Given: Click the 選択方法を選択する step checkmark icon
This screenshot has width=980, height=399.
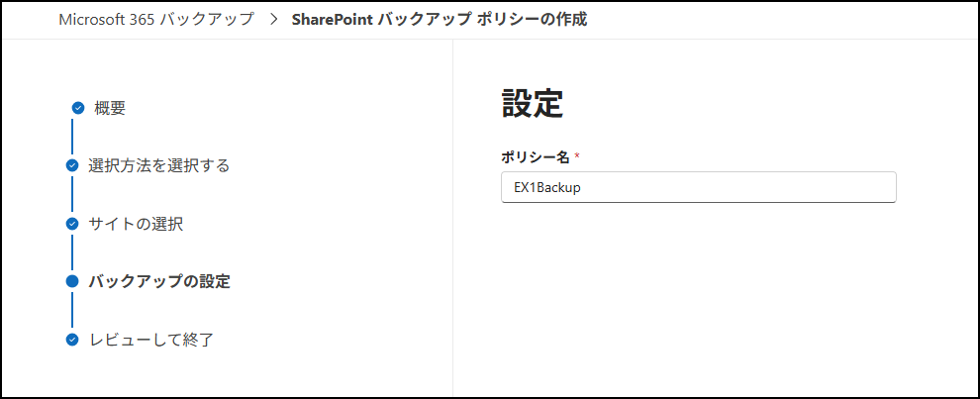Looking at the screenshot, I should click(72, 165).
